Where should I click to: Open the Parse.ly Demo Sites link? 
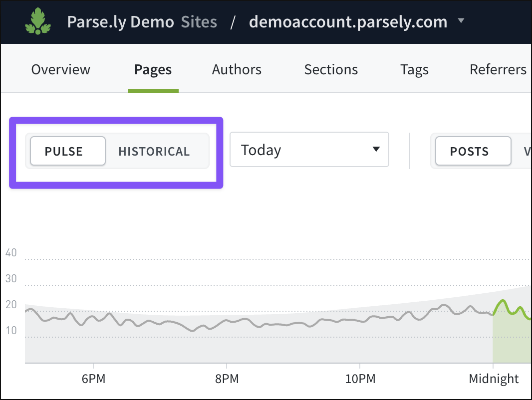tap(142, 22)
